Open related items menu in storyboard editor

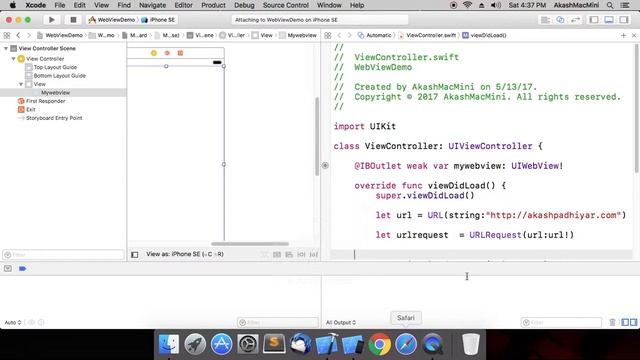(x=7, y=36)
